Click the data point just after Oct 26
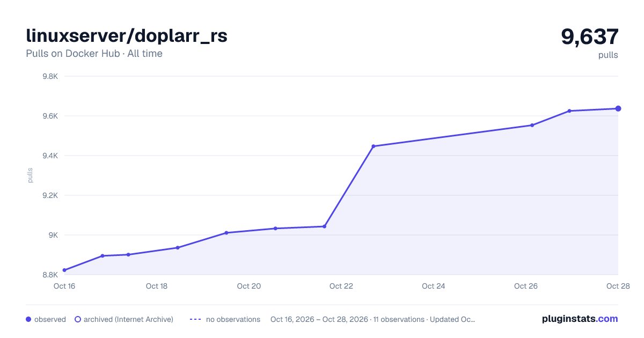 click(532, 125)
